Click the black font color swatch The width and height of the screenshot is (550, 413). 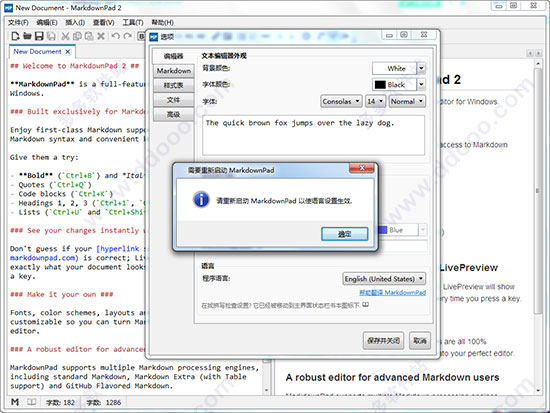pos(380,85)
